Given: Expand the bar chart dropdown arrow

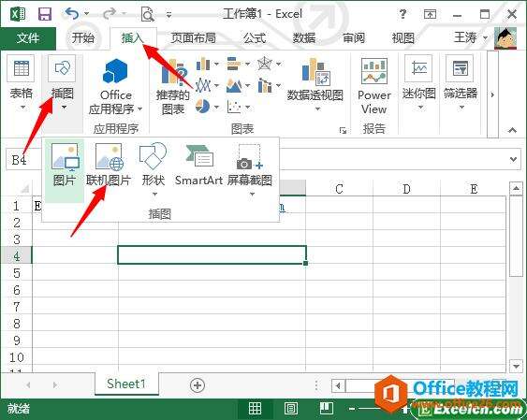Looking at the screenshot, I should [247, 64].
